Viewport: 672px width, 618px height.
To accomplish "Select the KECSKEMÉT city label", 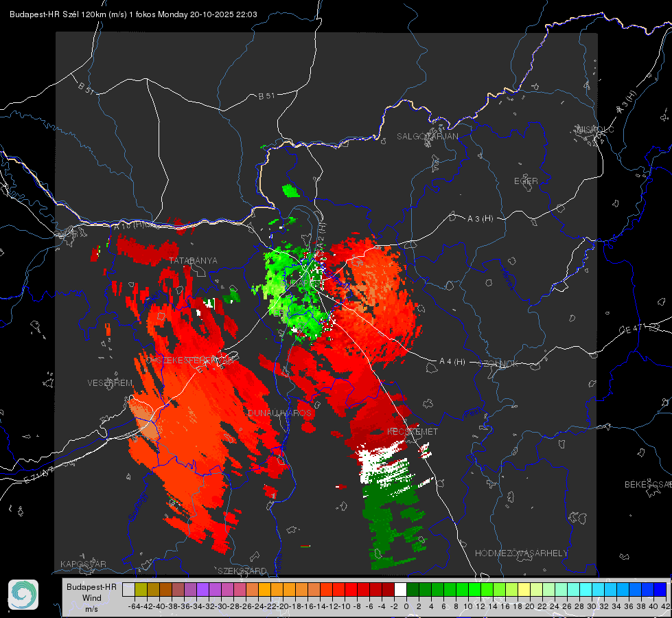I will pos(413,431).
